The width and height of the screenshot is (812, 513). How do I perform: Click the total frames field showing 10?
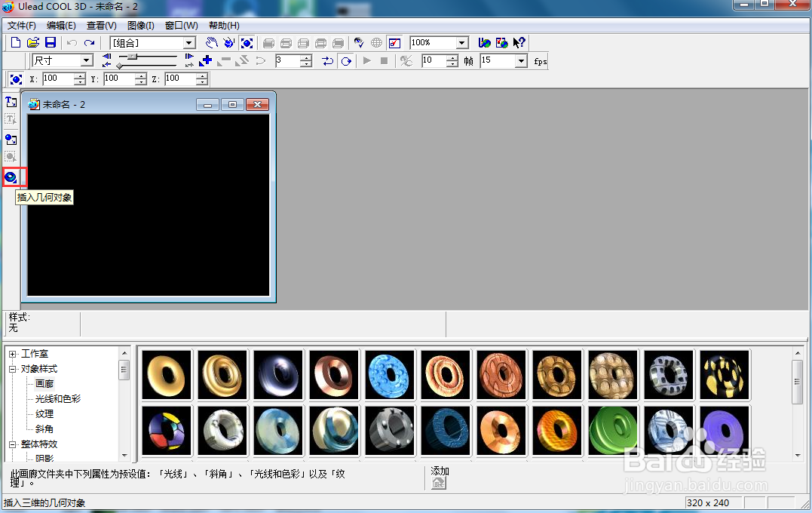pos(434,60)
